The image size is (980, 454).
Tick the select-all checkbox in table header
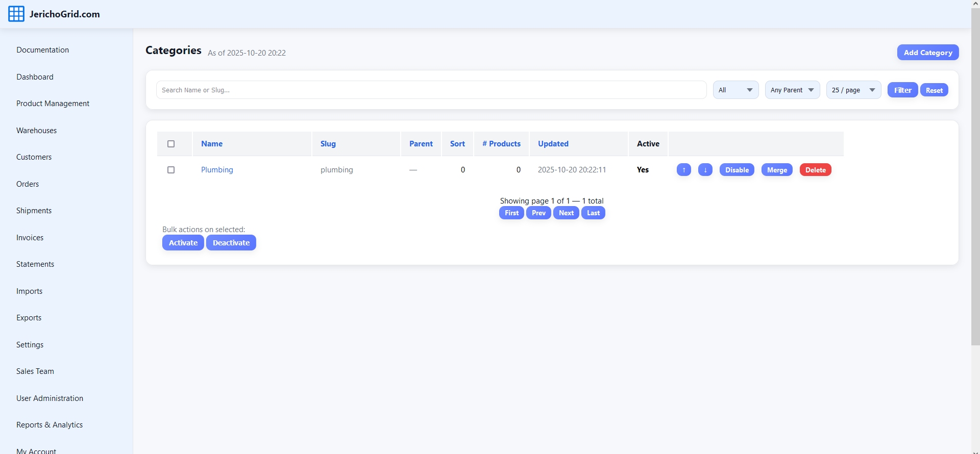tap(171, 144)
